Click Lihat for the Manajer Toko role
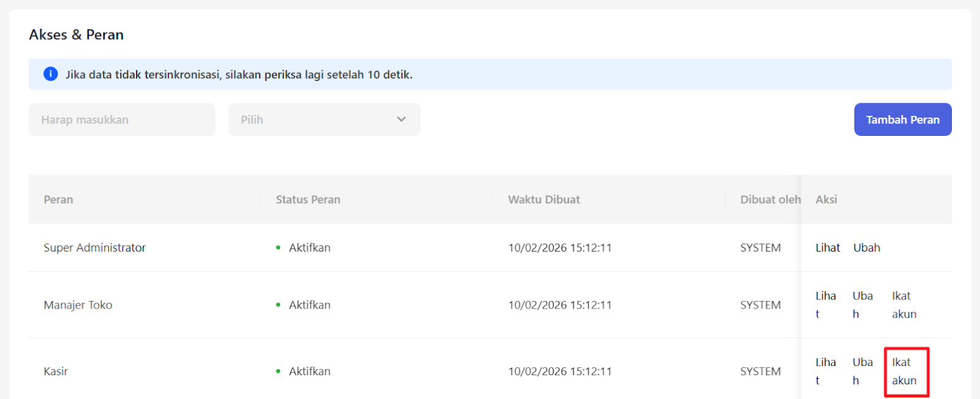This screenshot has width=980, height=399. coord(825,305)
